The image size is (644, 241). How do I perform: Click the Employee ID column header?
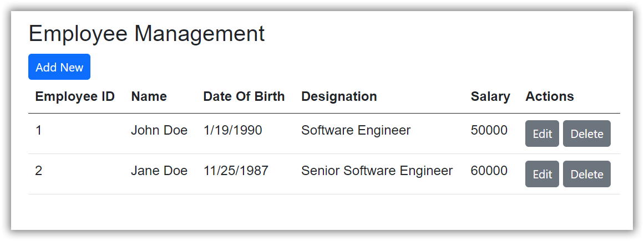click(x=75, y=96)
